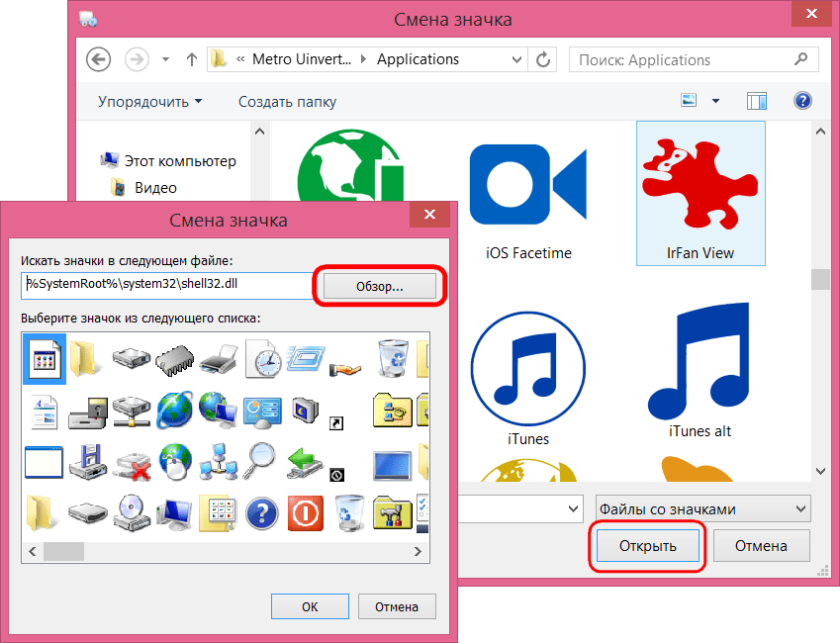The image size is (840, 643).
Task: Go back in the file browser
Action: [98, 59]
